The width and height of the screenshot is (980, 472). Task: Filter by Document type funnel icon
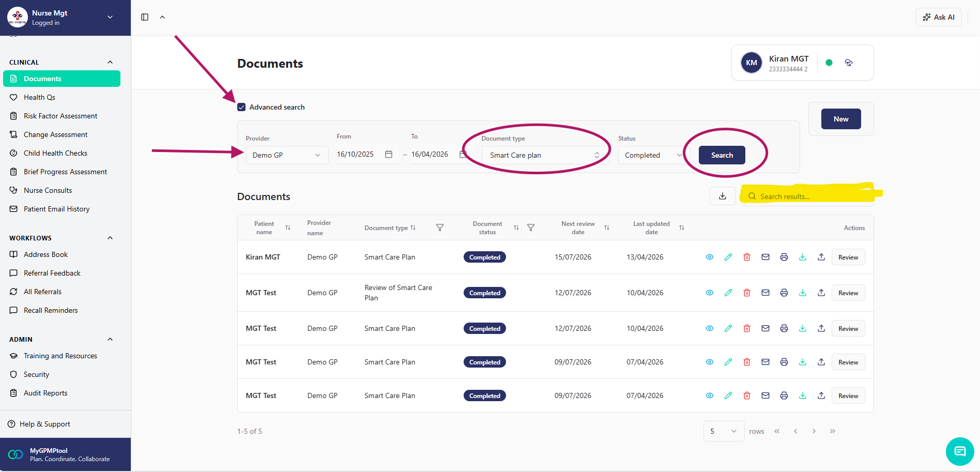point(439,228)
